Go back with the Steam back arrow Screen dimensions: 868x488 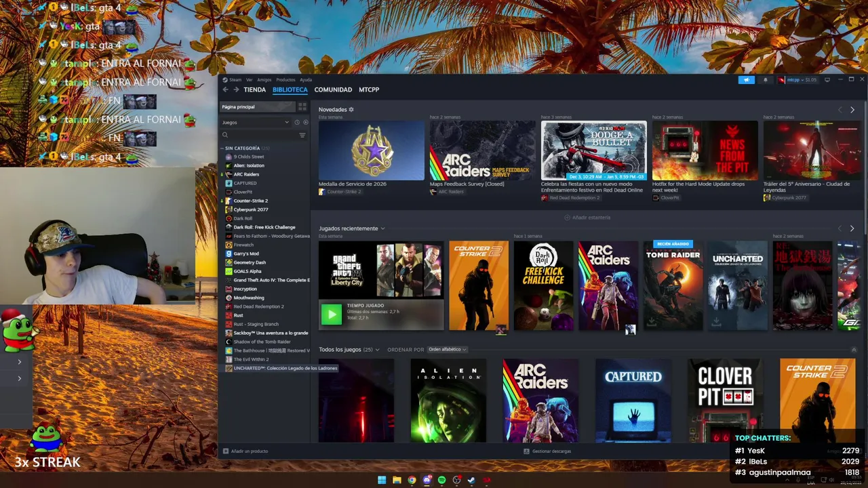226,89
